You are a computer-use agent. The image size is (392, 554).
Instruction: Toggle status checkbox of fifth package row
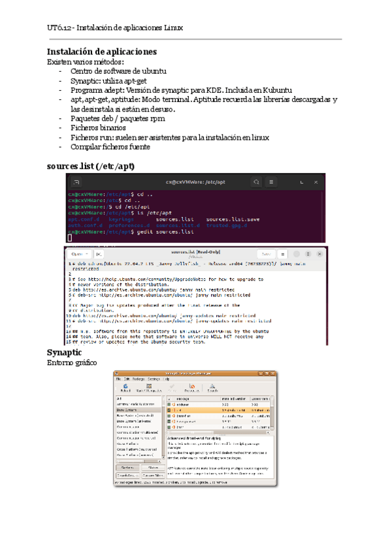pos(169,427)
